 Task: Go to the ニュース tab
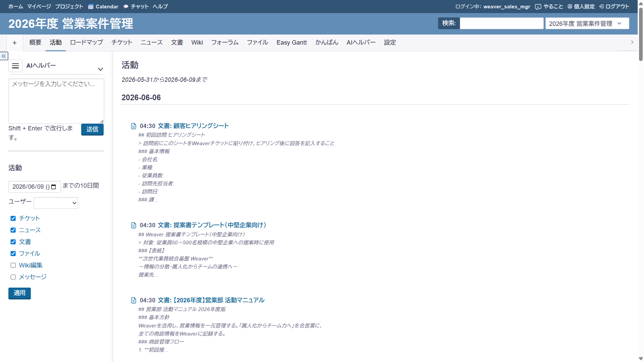[x=152, y=43]
